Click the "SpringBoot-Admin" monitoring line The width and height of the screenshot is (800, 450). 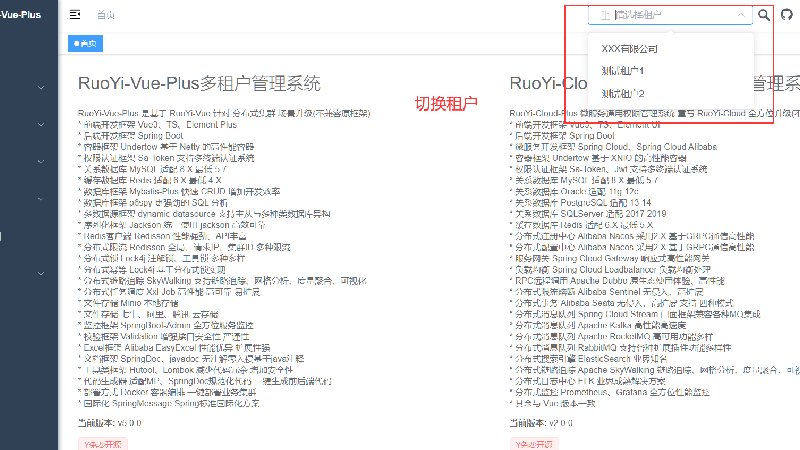[166, 325]
